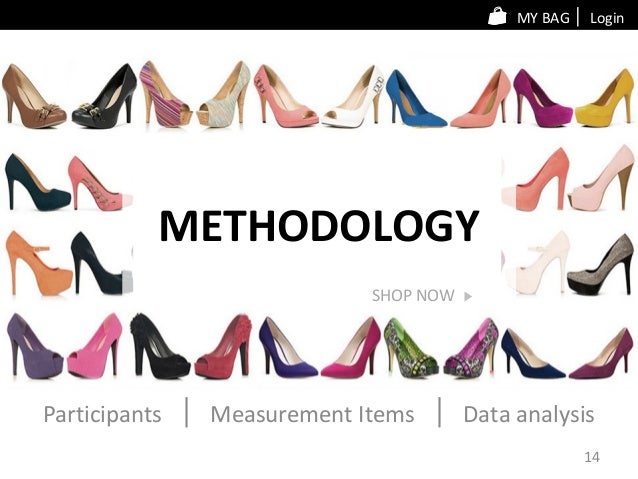Click the SHOP NOW arrow icon
This screenshot has width=638, height=479.
(x=468, y=296)
